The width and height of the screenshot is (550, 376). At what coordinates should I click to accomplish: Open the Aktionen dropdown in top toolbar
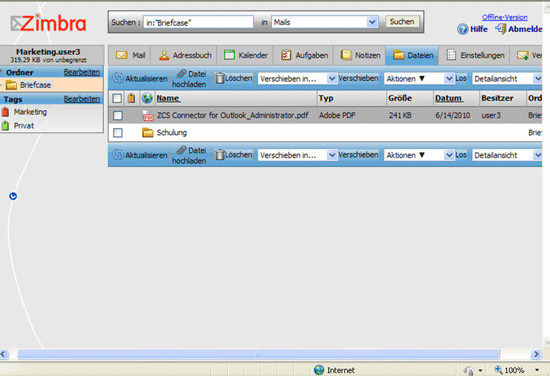point(419,79)
